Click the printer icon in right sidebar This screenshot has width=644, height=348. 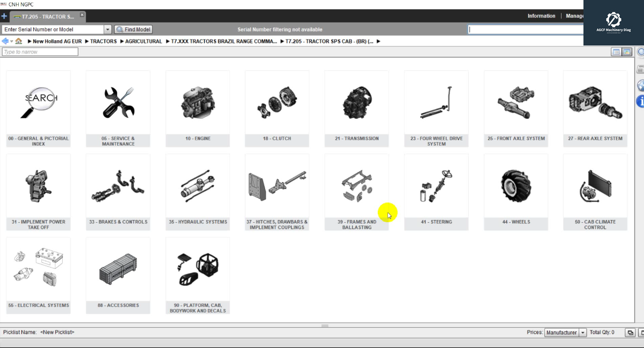tap(640, 69)
